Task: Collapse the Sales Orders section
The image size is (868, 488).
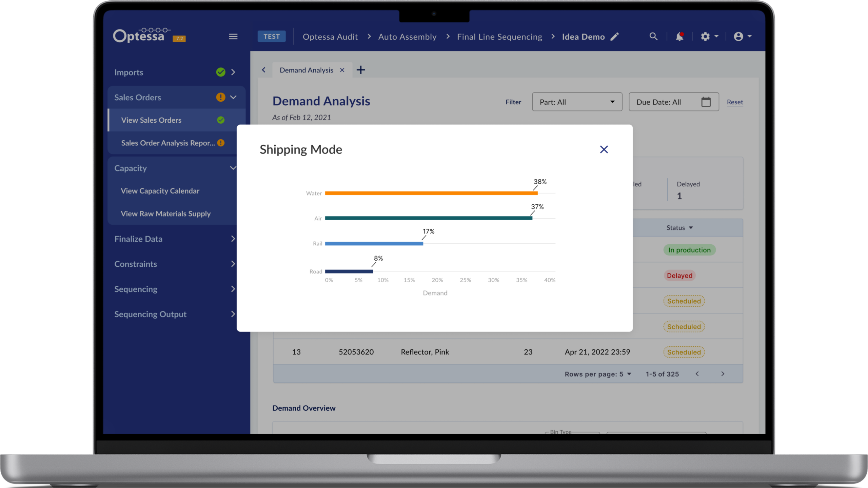Action: [x=233, y=97]
